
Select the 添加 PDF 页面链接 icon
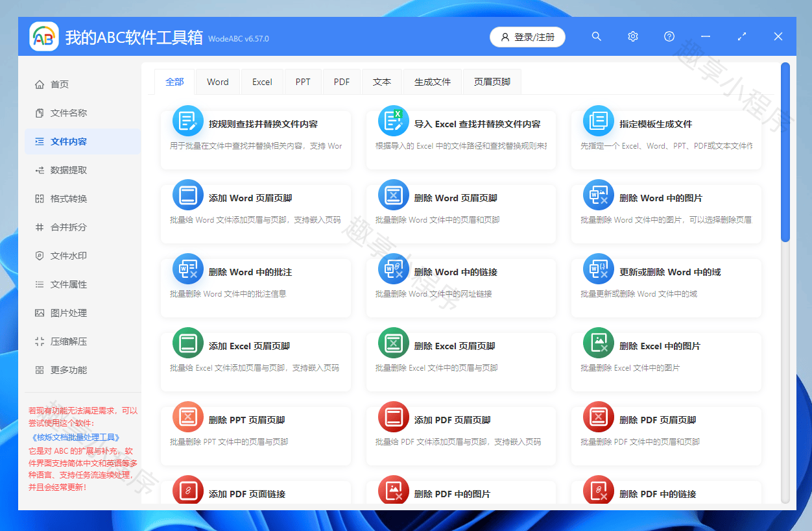point(188,490)
